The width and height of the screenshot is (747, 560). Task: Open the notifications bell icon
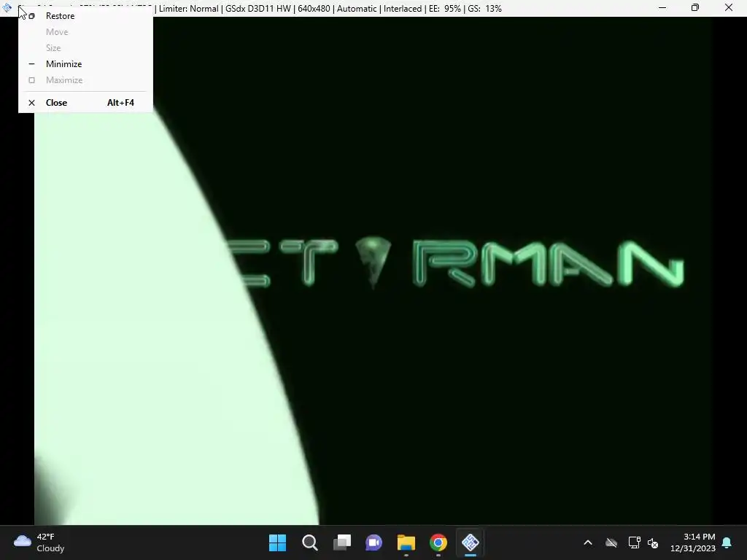point(727,542)
